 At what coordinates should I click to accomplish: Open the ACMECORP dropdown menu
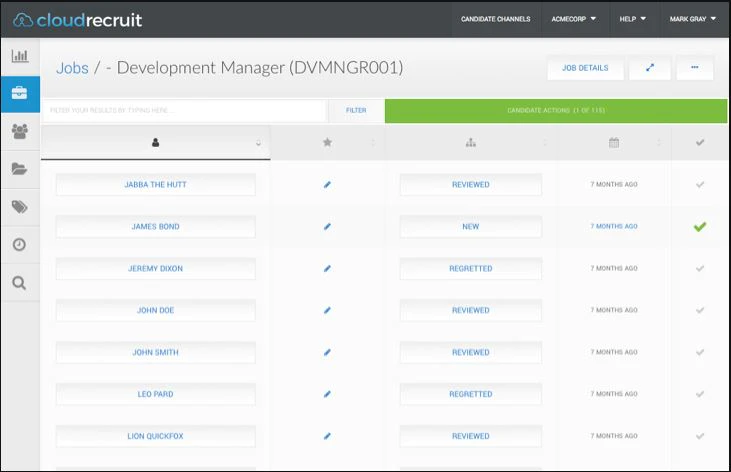coord(573,19)
